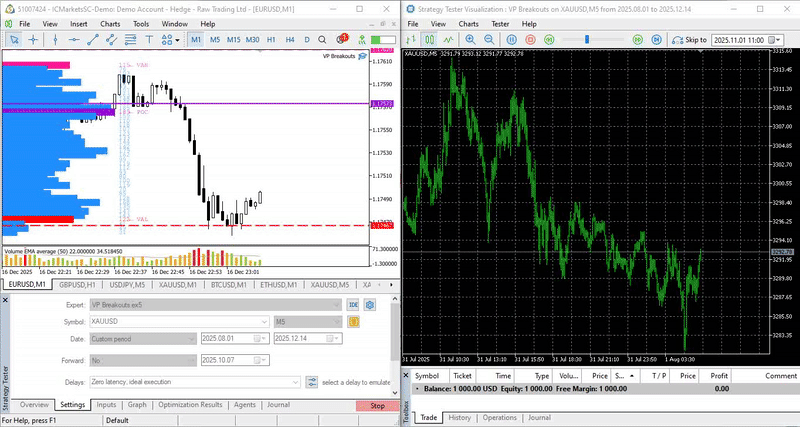Switch timeframe to M5

pyautogui.click(x=215, y=39)
